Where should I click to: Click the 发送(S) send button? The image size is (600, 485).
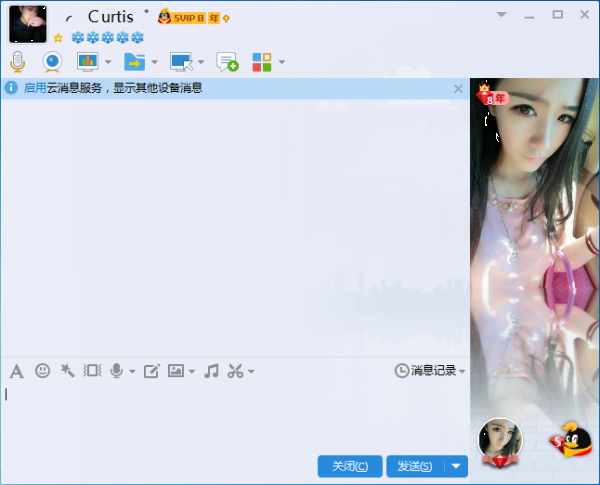tap(415, 466)
